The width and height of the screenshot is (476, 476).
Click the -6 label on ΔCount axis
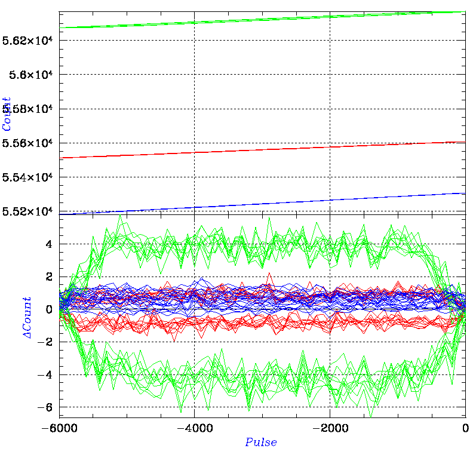[x=45, y=407]
